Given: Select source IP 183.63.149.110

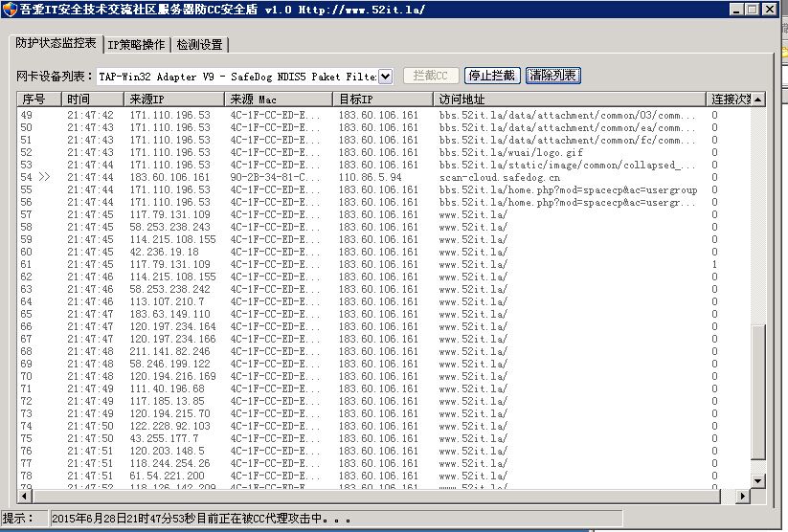Looking at the screenshot, I should [169, 314].
